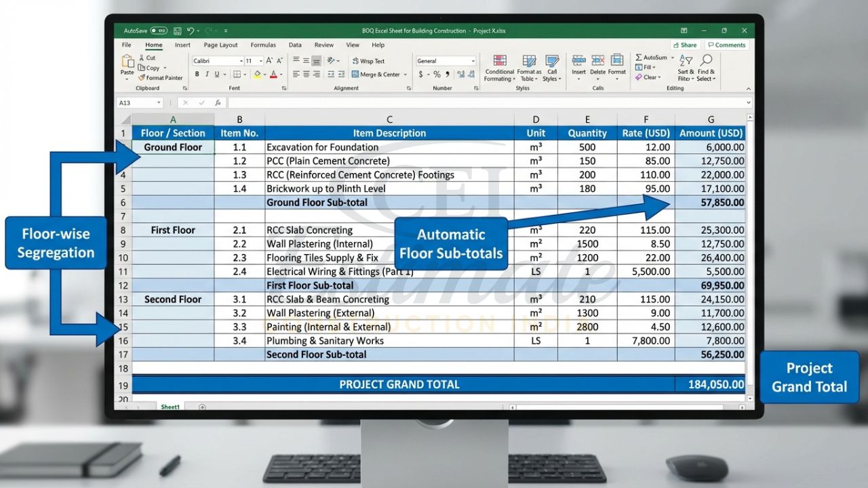Open Conditional Formatting options
The image size is (868, 488).
click(500, 66)
